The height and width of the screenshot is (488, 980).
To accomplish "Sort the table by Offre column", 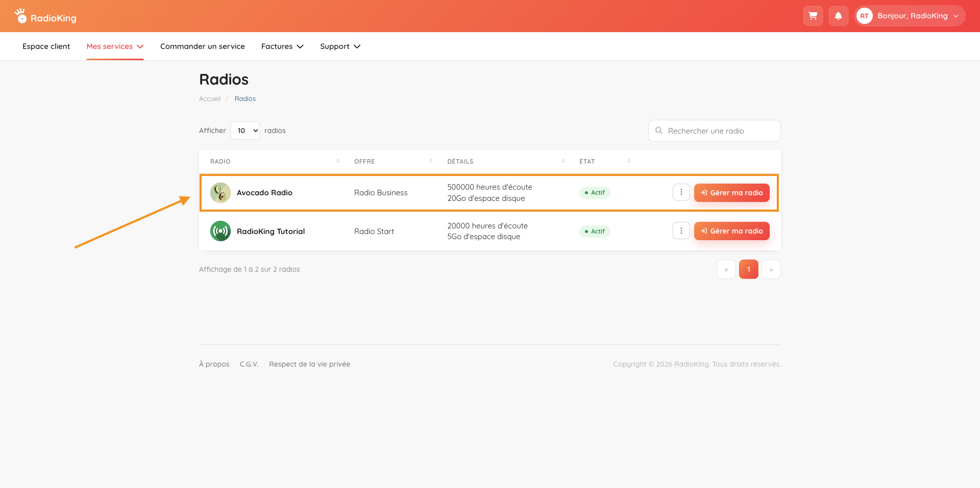I will [x=431, y=161].
